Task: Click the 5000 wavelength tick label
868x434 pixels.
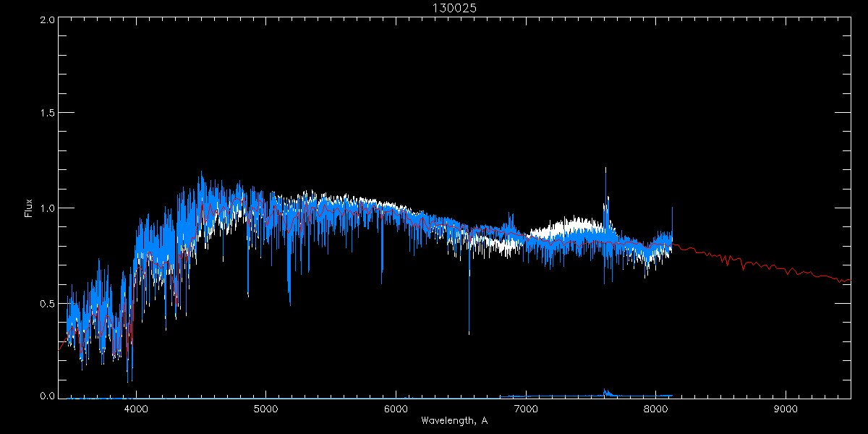Action: (x=266, y=409)
